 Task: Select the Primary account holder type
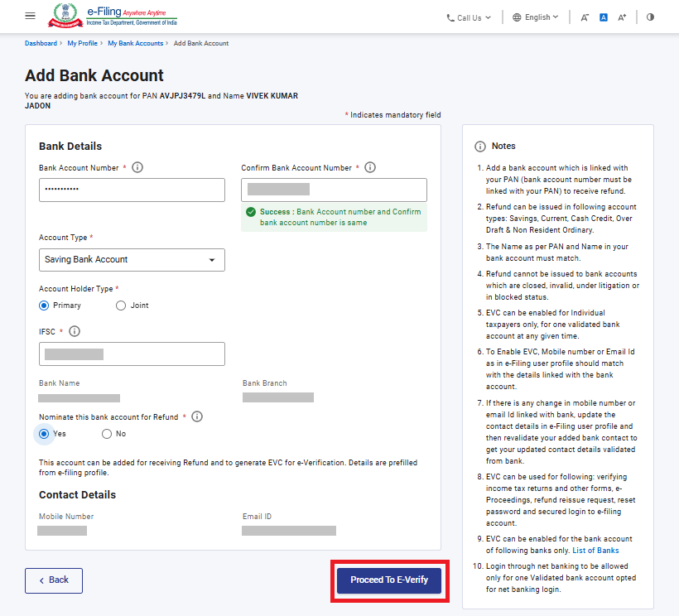pos(45,306)
